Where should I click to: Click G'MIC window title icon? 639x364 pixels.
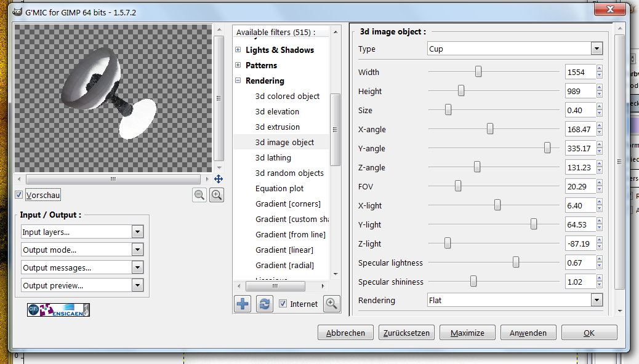17,12
